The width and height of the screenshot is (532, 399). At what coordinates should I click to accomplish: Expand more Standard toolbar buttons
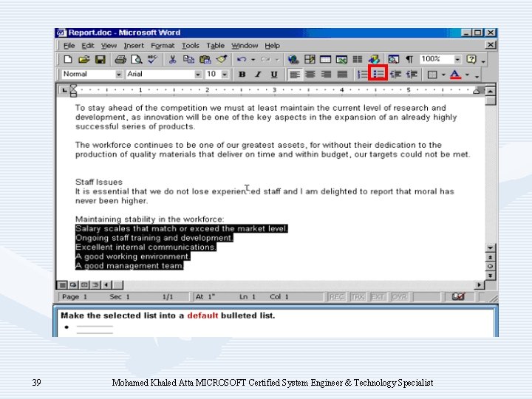pyautogui.click(x=483, y=61)
